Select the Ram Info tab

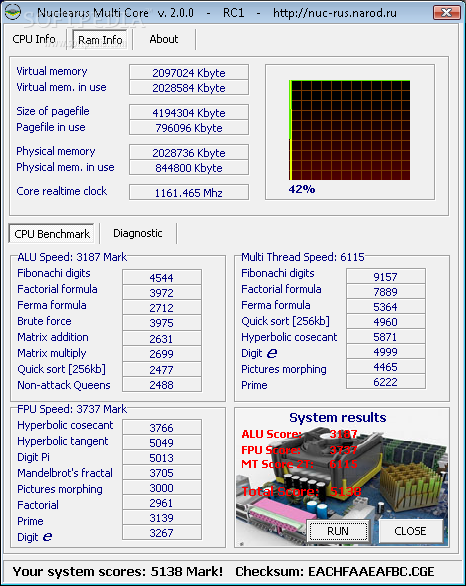tap(100, 40)
